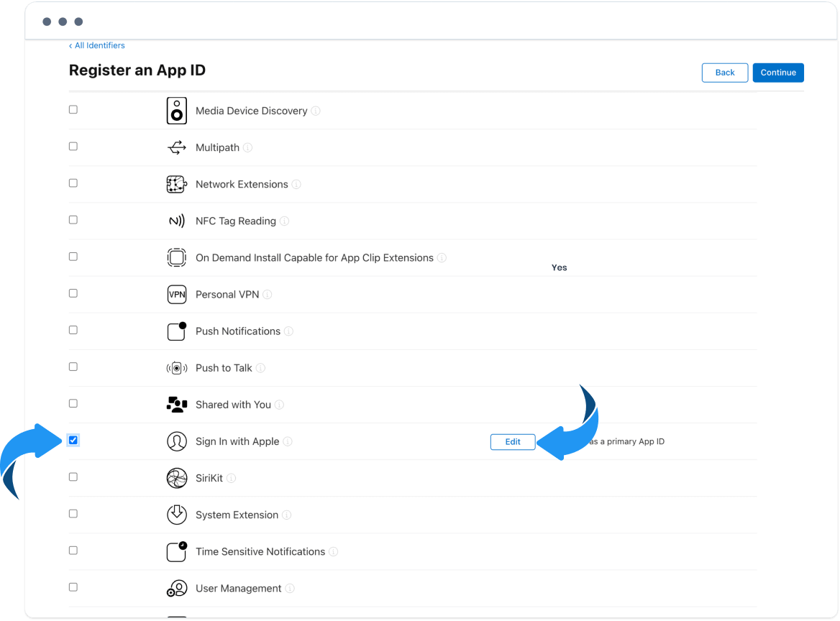840x621 pixels.
Task: Tick the Shared with You checkbox
Action: pos(73,404)
